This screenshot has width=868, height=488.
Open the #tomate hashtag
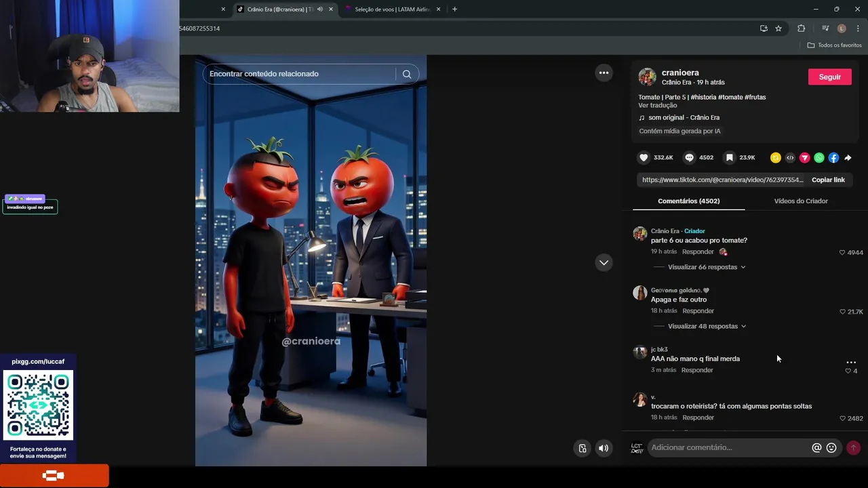click(730, 97)
